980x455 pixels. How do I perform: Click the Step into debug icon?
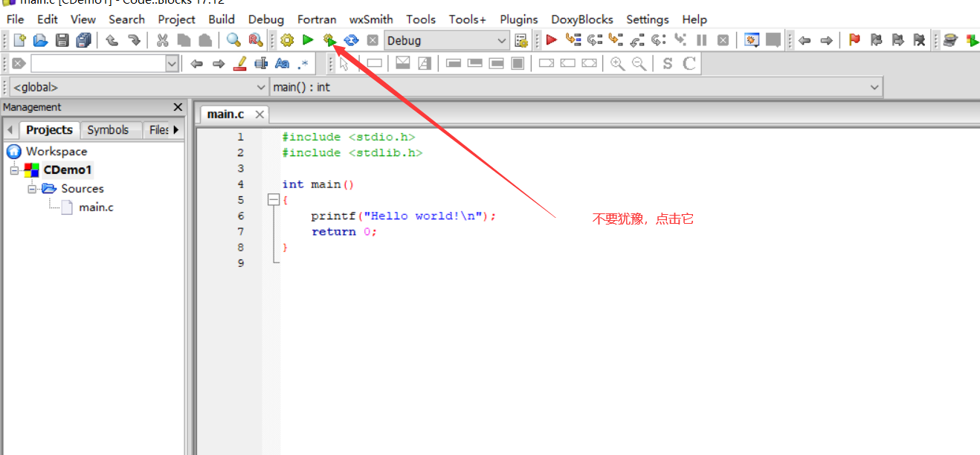point(616,40)
